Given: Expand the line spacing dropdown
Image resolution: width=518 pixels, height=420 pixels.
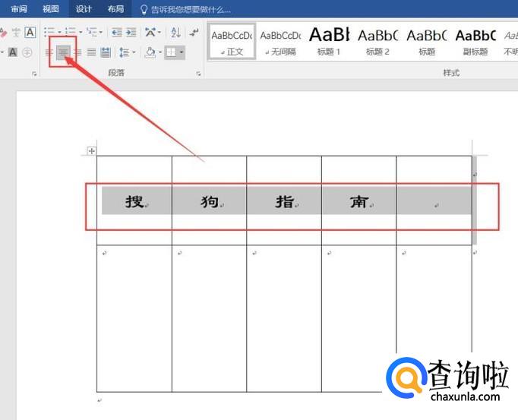Looking at the screenshot, I should (134, 52).
